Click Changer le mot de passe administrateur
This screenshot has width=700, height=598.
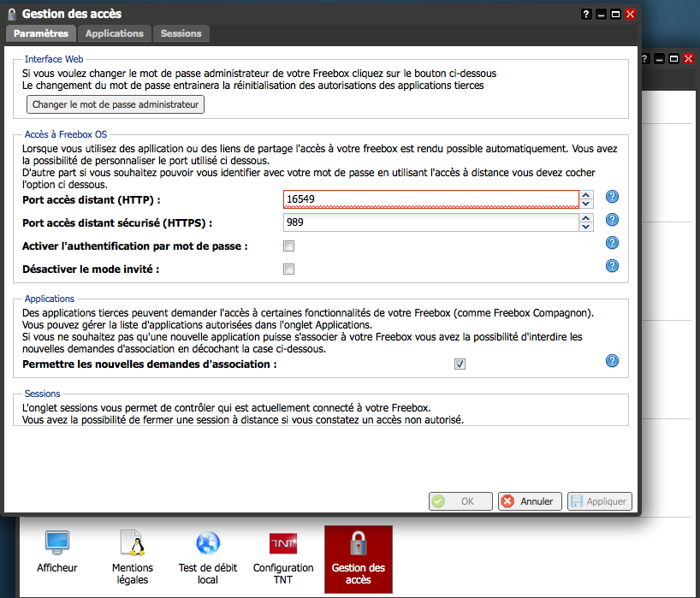pos(116,104)
